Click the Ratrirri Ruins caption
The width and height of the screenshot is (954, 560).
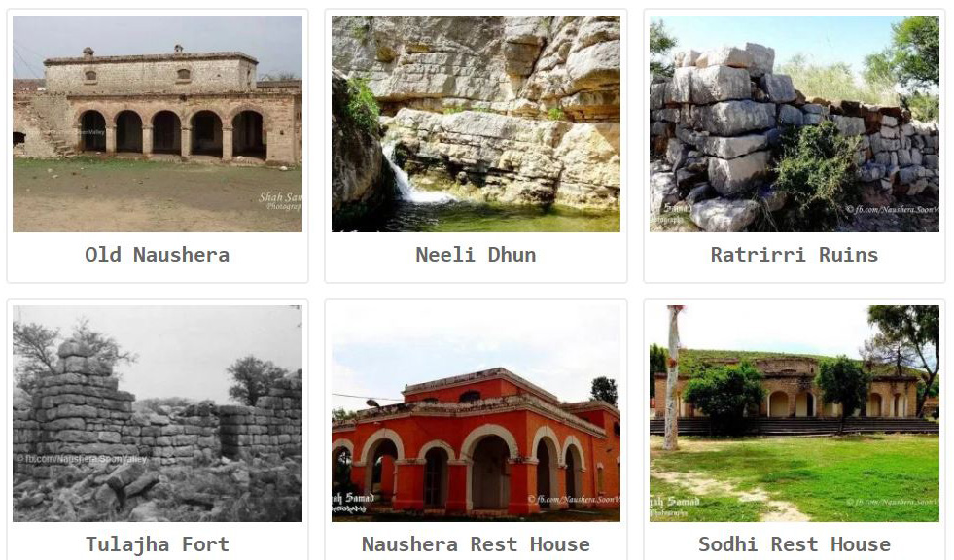(794, 254)
